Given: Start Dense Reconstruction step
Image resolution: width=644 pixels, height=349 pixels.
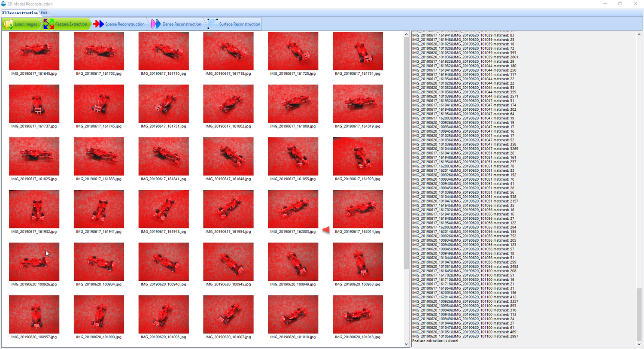Looking at the screenshot, I should [x=176, y=24].
